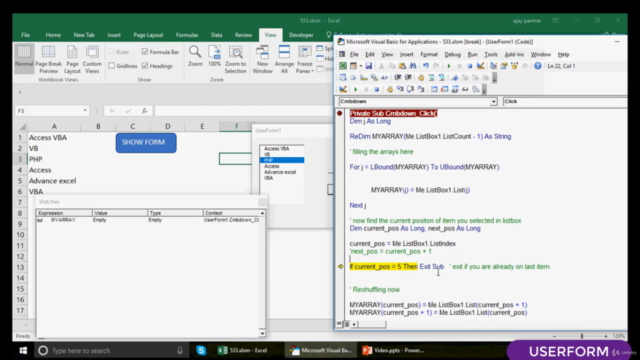The height and width of the screenshot is (360, 640).
Task: Undo with the blue arrow in VBA toolbar
Action: (x=426, y=66)
